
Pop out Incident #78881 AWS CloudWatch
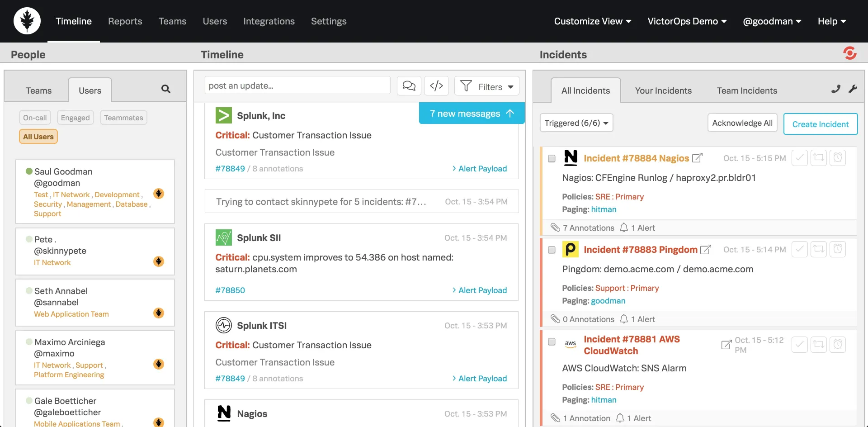726,345
